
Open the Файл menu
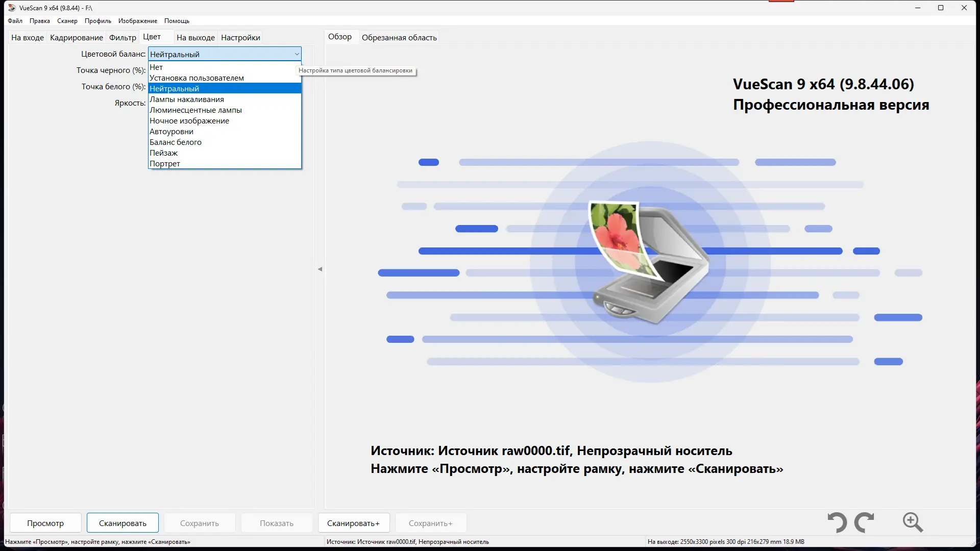[15, 21]
